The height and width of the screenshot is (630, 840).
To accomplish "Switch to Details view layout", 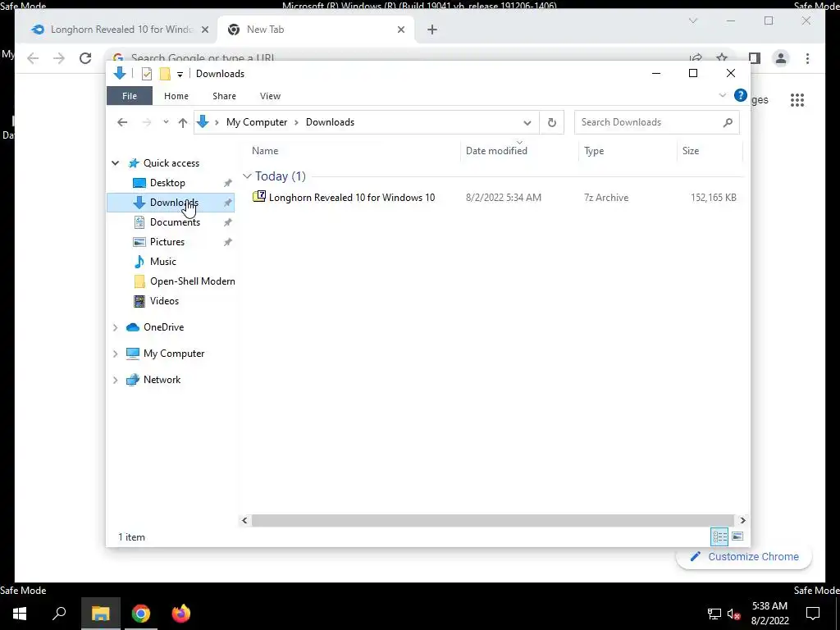I will pyautogui.click(x=719, y=536).
